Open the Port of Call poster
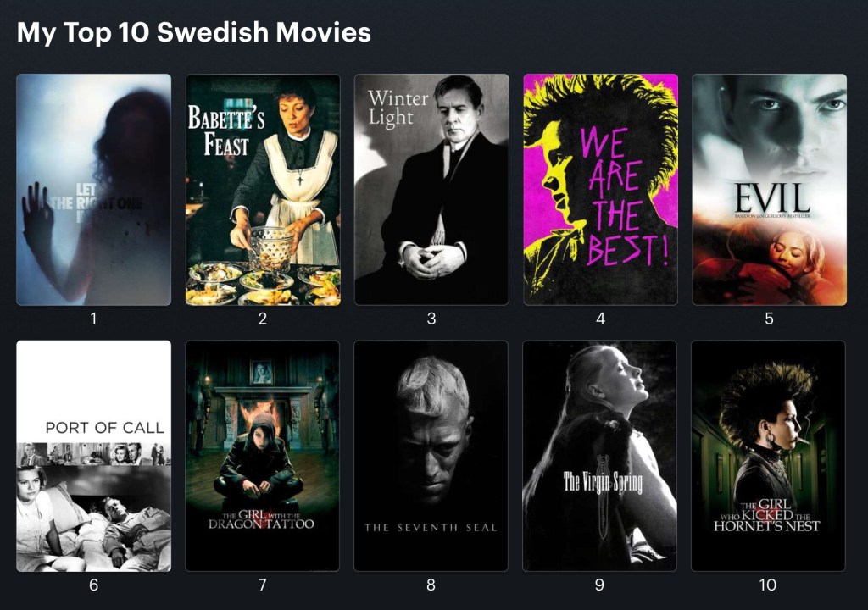The width and height of the screenshot is (868, 610). 93,456
